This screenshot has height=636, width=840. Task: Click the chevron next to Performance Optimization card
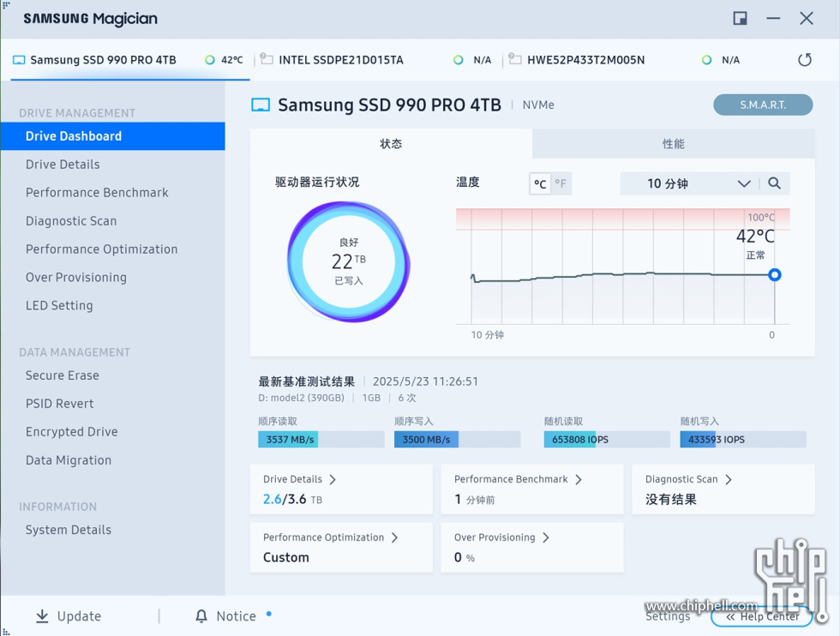395,537
